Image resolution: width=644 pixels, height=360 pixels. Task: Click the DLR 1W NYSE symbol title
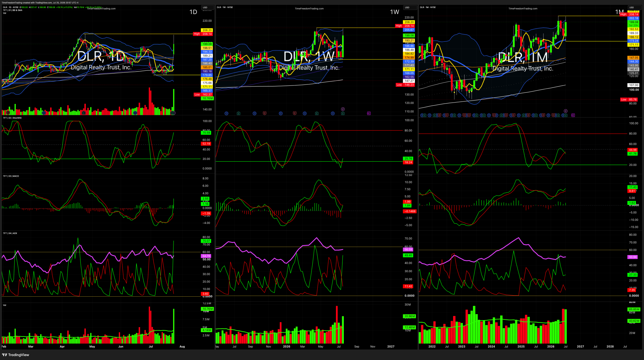pos(225,7)
